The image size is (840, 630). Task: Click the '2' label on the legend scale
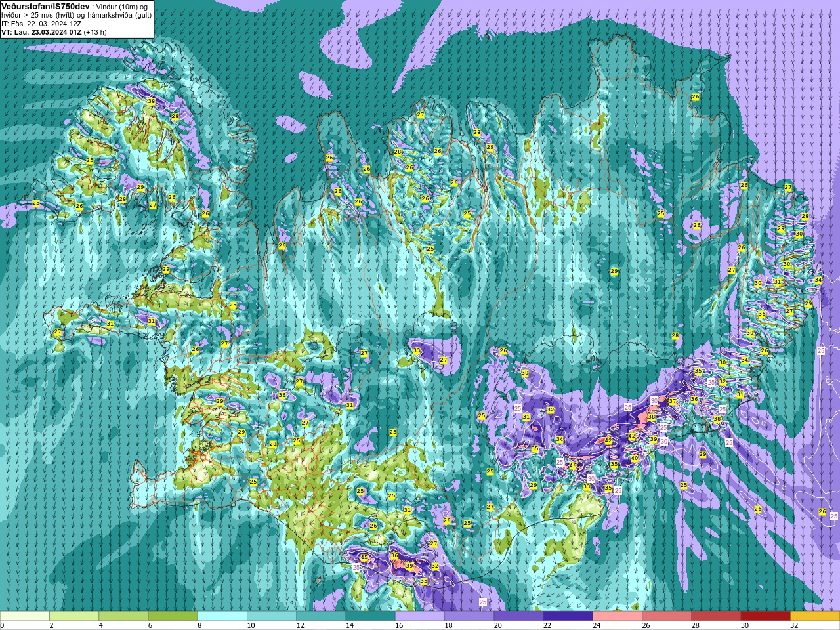pyautogui.click(x=50, y=625)
